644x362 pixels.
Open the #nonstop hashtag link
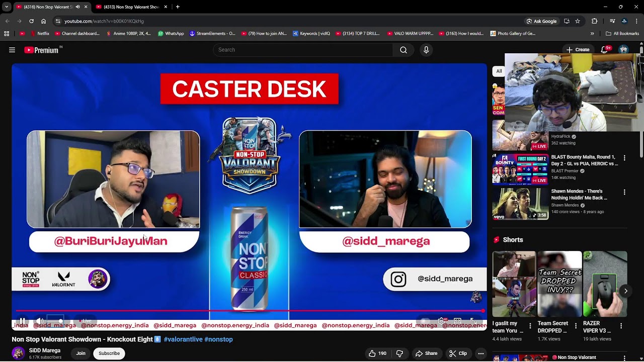tap(218, 339)
